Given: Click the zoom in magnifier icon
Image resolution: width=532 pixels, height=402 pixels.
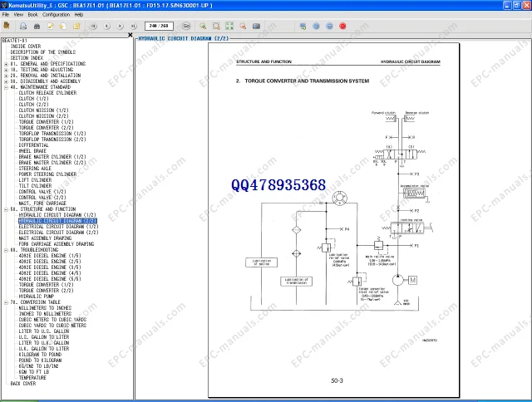Looking at the screenshot, I should point(203,26).
